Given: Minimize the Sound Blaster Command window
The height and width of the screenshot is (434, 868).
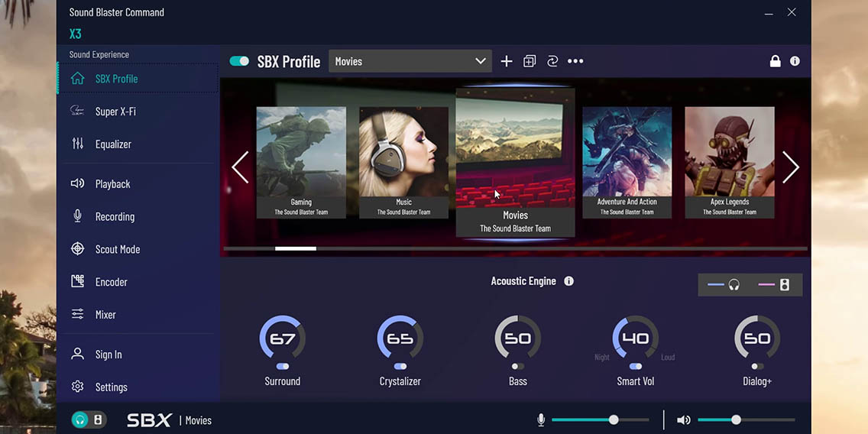Looking at the screenshot, I should pos(769,13).
